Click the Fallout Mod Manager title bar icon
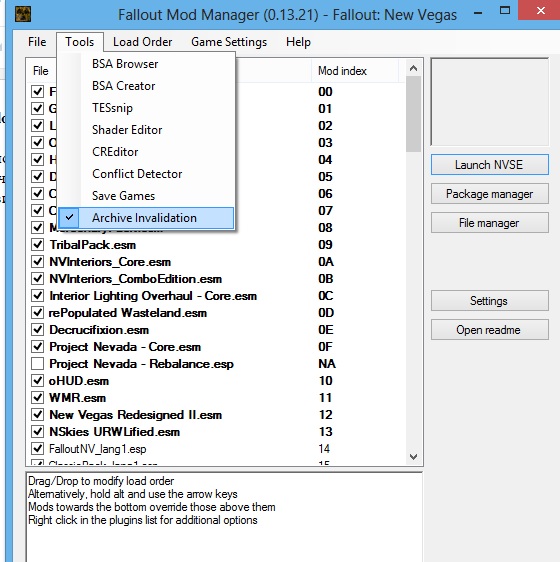The image size is (560, 562). coord(23,14)
